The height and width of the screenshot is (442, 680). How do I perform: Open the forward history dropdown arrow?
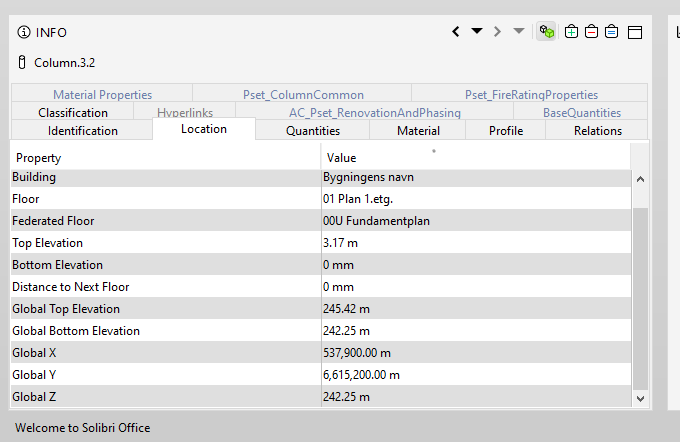[x=518, y=31]
